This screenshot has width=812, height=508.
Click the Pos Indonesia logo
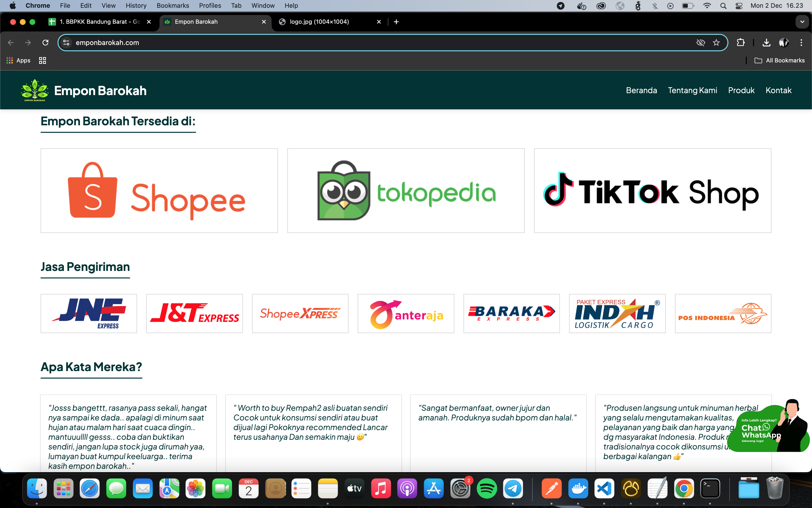[723, 314]
